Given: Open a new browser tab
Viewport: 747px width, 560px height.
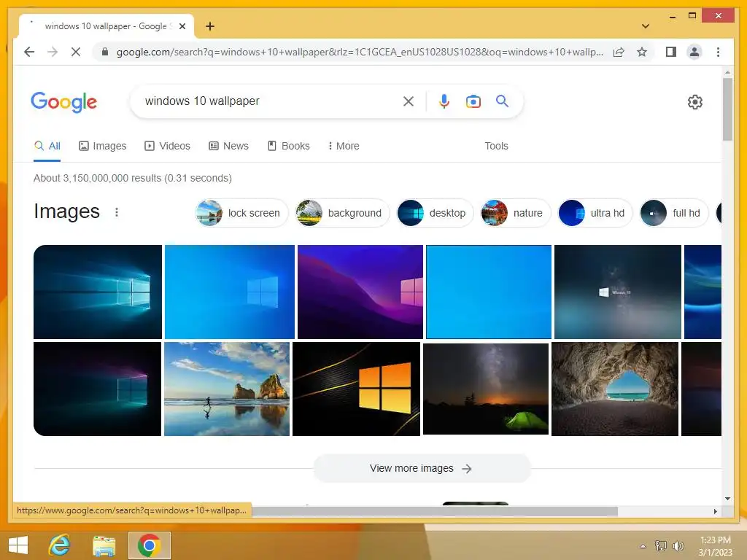Looking at the screenshot, I should click(x=210, y=26).
